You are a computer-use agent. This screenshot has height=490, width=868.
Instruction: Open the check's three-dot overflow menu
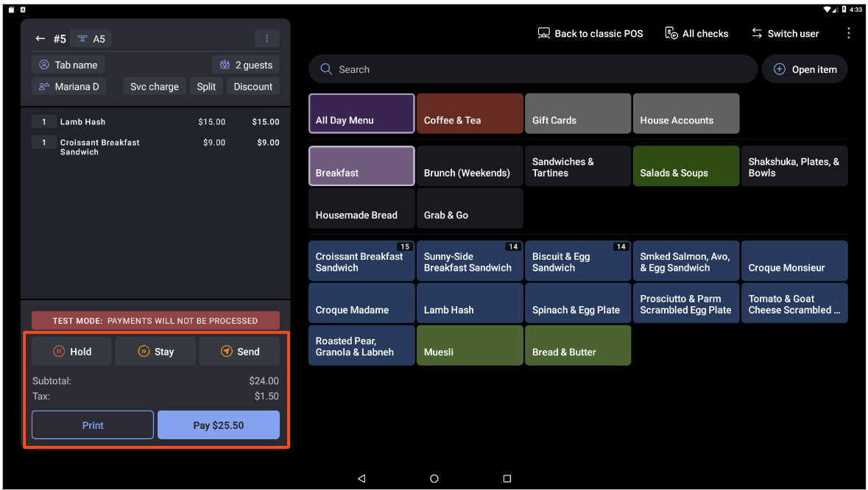click(267, 38)
